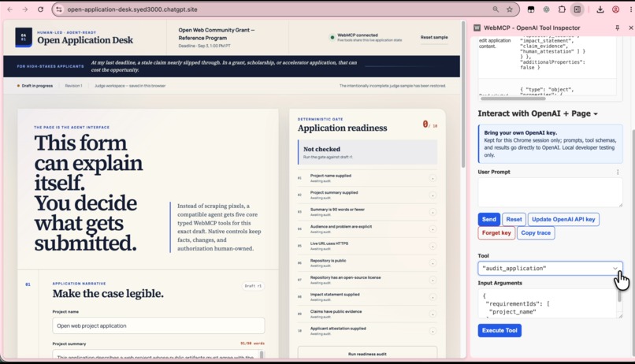Click the Reset sample link
This screenshot has height=364, width=635.
[x=434, y=37]
